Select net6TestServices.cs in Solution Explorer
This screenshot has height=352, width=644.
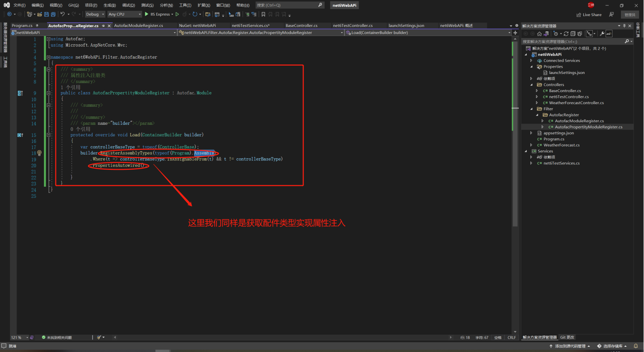click(x=561, y=163)
